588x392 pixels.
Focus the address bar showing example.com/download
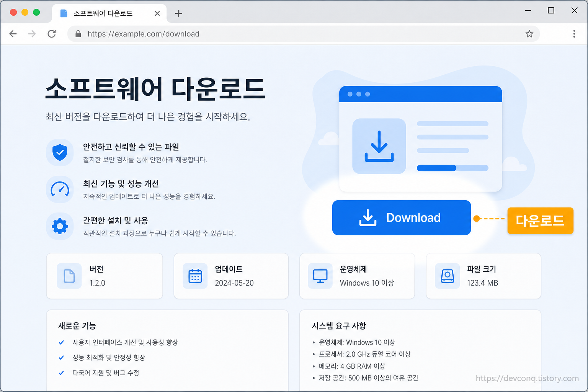pos(303,34)
